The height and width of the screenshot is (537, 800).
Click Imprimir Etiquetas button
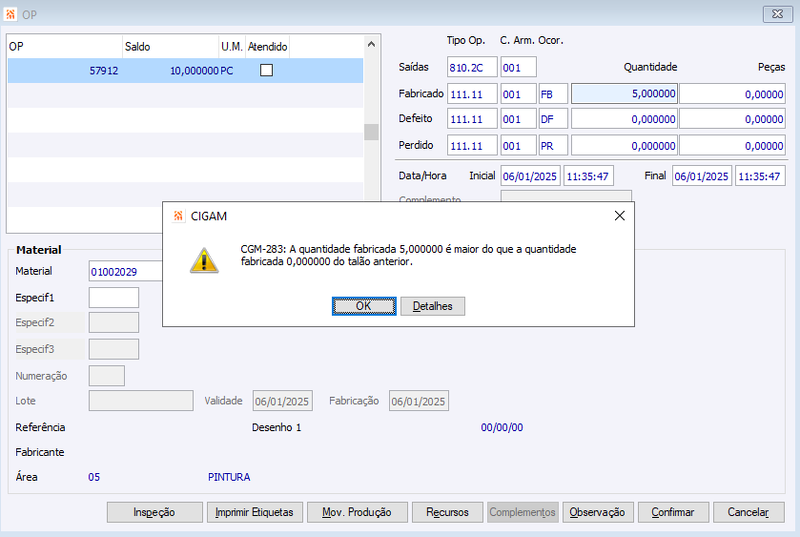(255, 512)
